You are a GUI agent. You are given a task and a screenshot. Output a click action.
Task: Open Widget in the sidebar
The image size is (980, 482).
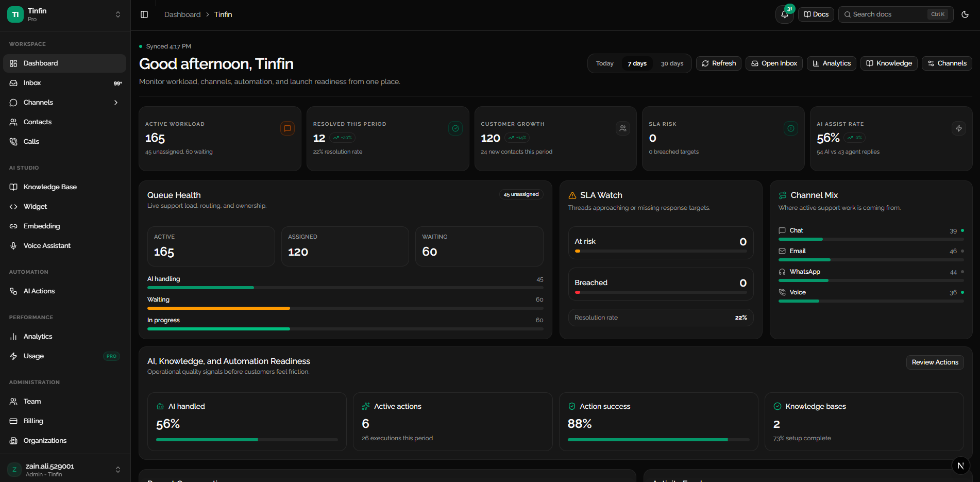[65, 207]
